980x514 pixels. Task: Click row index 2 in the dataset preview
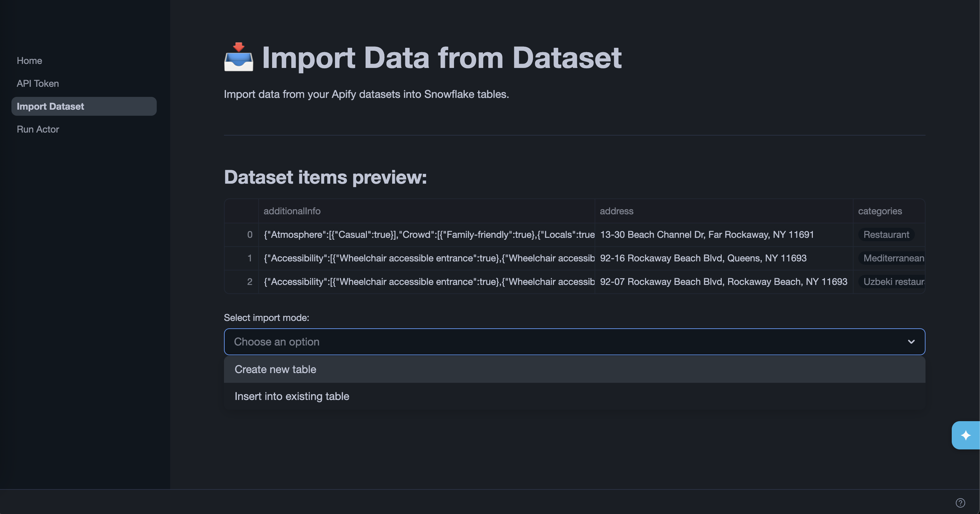250,282
